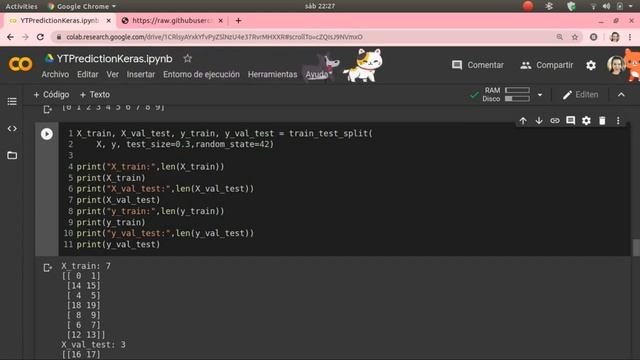Screen dimensions: 640x360
Task: Open a new browser tab
Action: pyautogui.click(x=238, y=20)
